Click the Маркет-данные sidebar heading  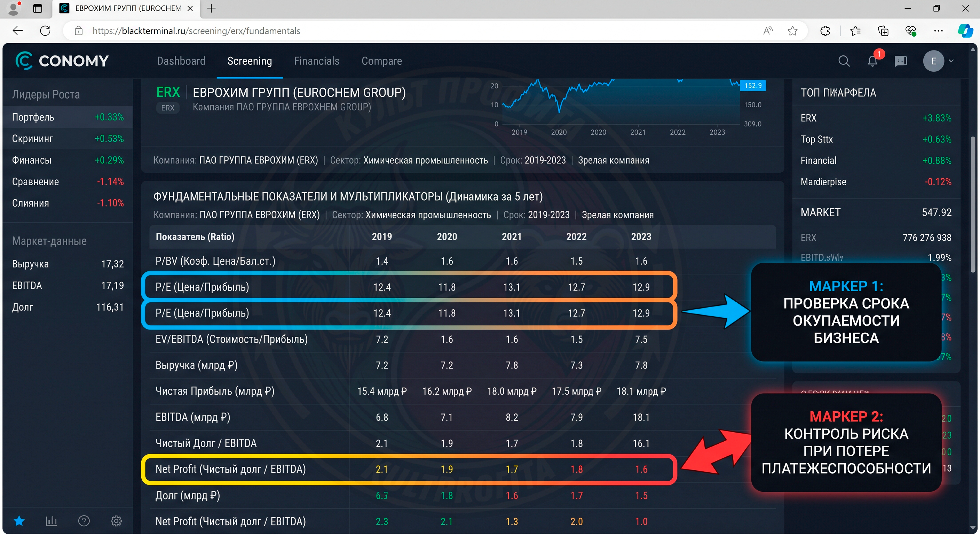49,241
